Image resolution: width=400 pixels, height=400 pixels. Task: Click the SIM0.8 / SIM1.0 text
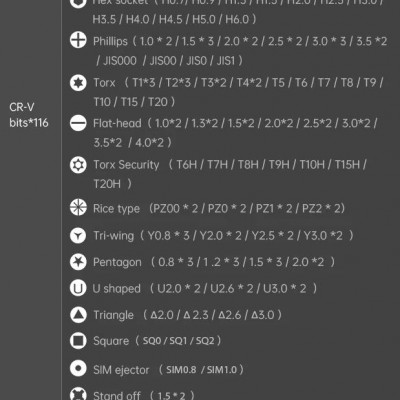point(201,369)
